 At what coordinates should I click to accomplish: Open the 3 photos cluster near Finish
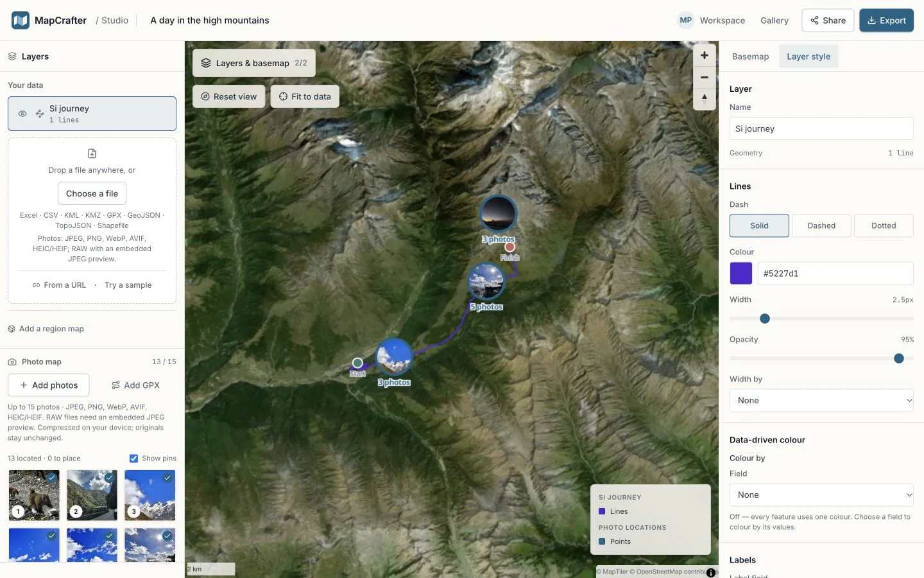pyautogui.click(x=498, y=214)
